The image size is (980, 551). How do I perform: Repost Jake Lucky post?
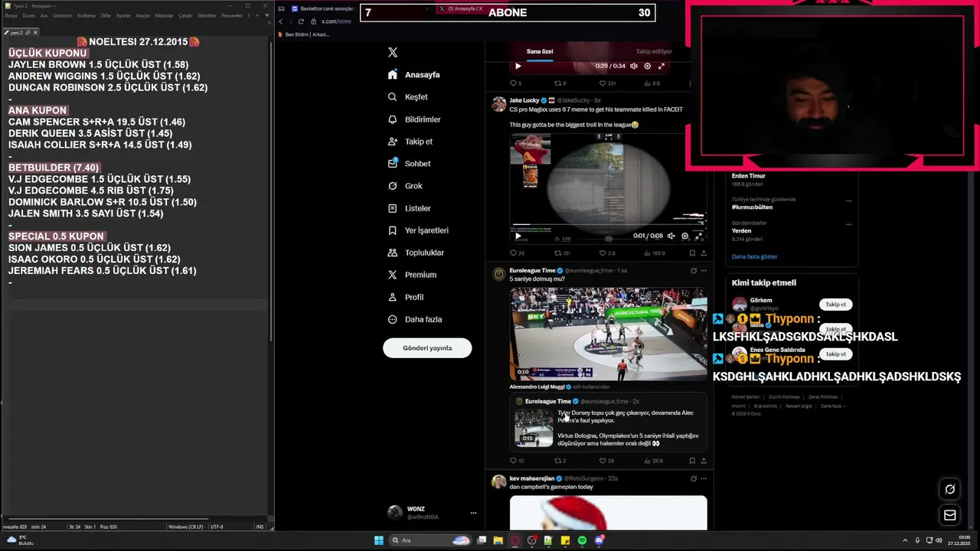pos(562,253)
